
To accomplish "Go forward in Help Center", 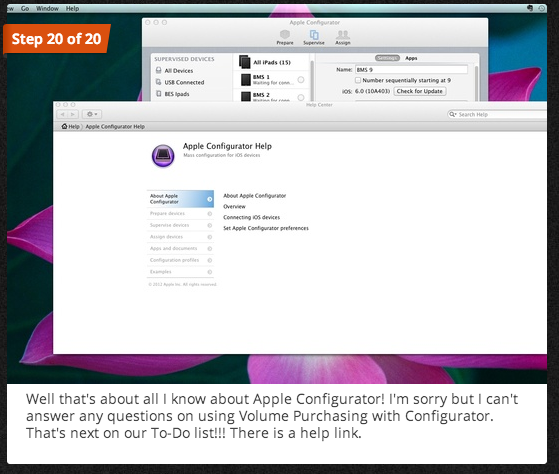I will [x=73, y=114].
